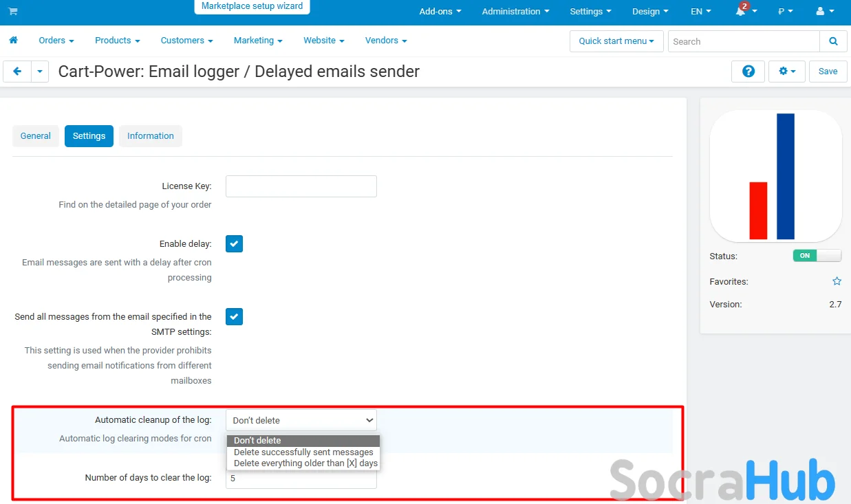Open the notifications bell icon
Screen dimensions: 851x504
(741, 12)
